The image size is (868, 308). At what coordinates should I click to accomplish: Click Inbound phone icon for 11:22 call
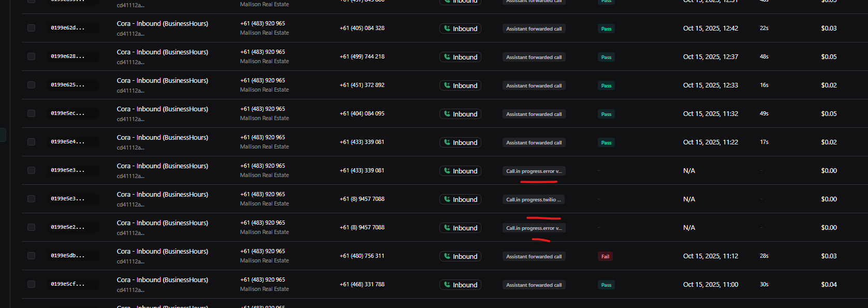[447, 142]
